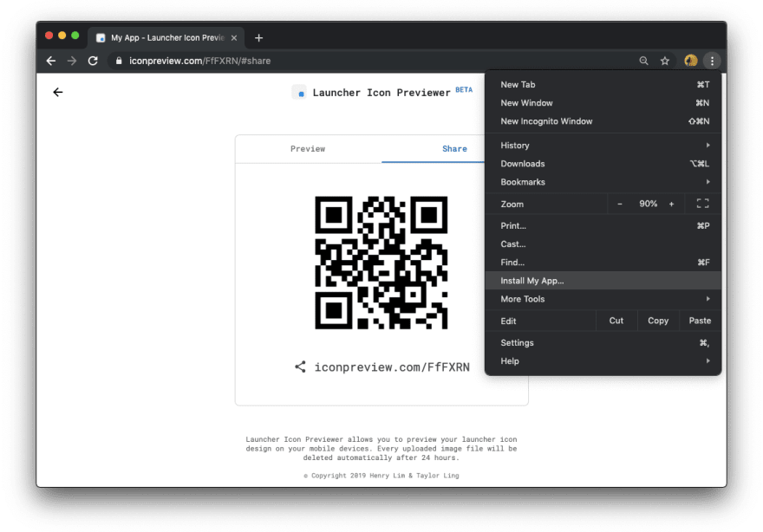Expand the Bookmarks submenu
The height and width of the screenshot is (532, 763).
coord(603,182)
